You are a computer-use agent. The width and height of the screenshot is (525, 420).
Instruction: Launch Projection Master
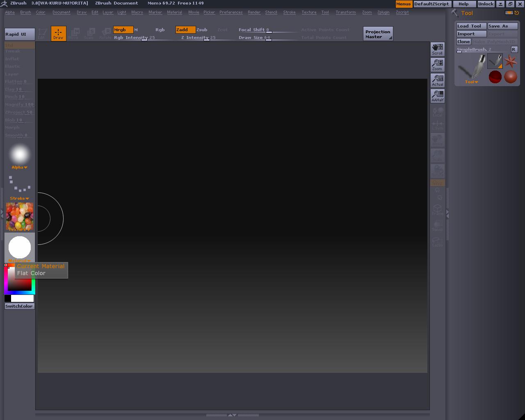tap(378, 34)
